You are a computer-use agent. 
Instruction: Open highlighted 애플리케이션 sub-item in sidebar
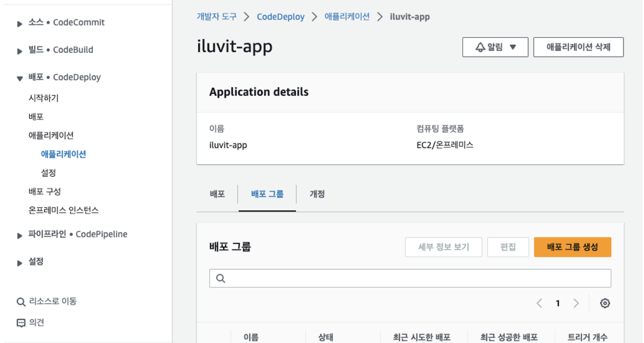click(x=63, y=154)
